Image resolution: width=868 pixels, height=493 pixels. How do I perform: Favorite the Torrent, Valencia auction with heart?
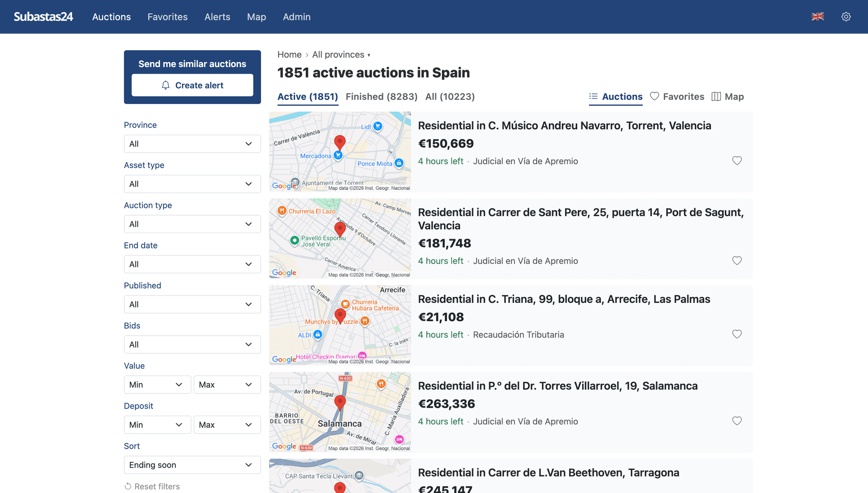737,160
